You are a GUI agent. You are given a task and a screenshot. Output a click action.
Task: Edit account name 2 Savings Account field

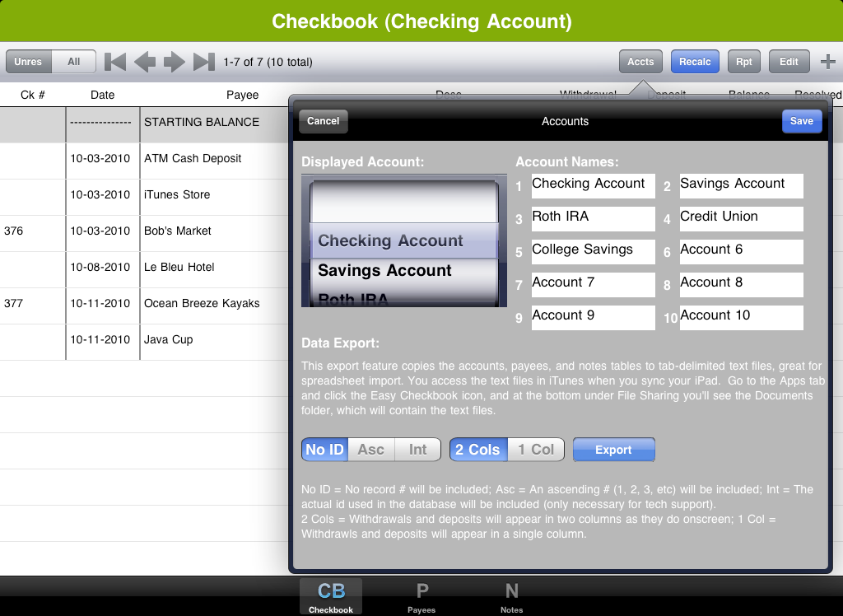[742, 186]
